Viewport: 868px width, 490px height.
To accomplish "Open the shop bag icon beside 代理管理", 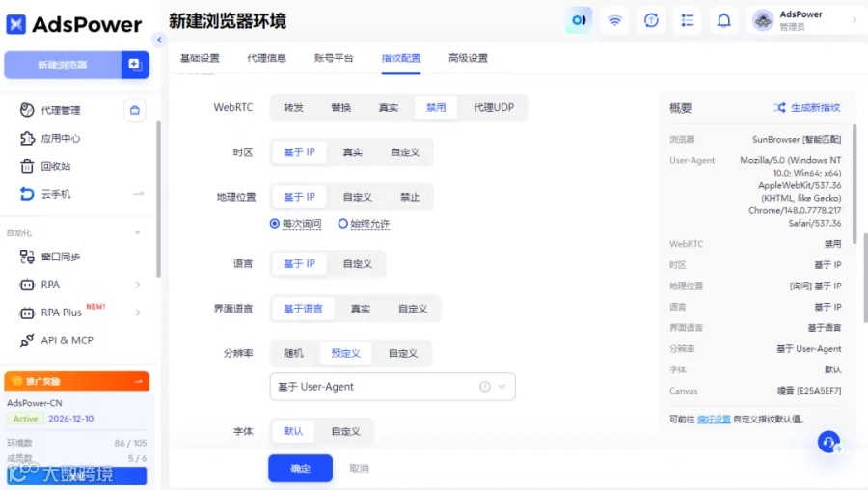I will tap(134, 110).
